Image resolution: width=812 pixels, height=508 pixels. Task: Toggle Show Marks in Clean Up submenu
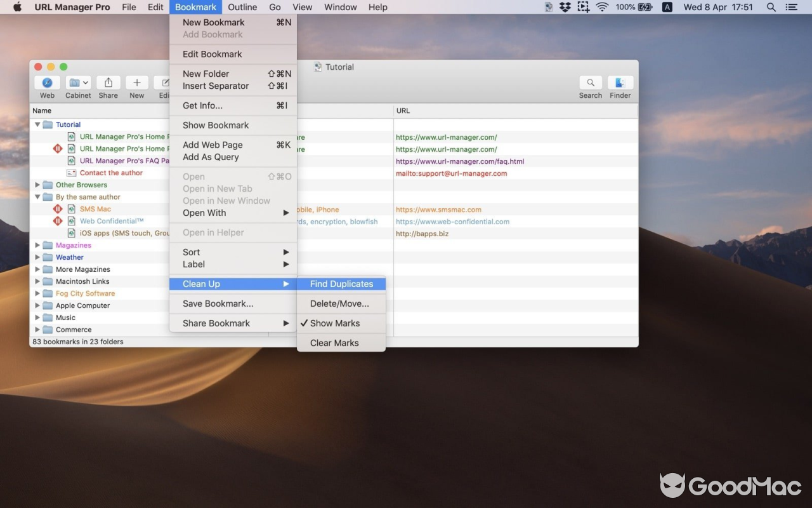point(335,323)
